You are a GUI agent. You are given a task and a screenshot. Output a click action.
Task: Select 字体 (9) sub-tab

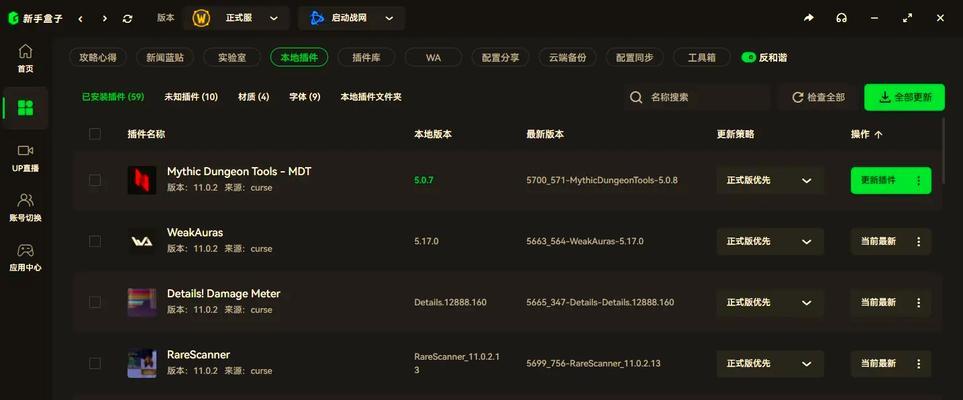[x=305, y=97]
